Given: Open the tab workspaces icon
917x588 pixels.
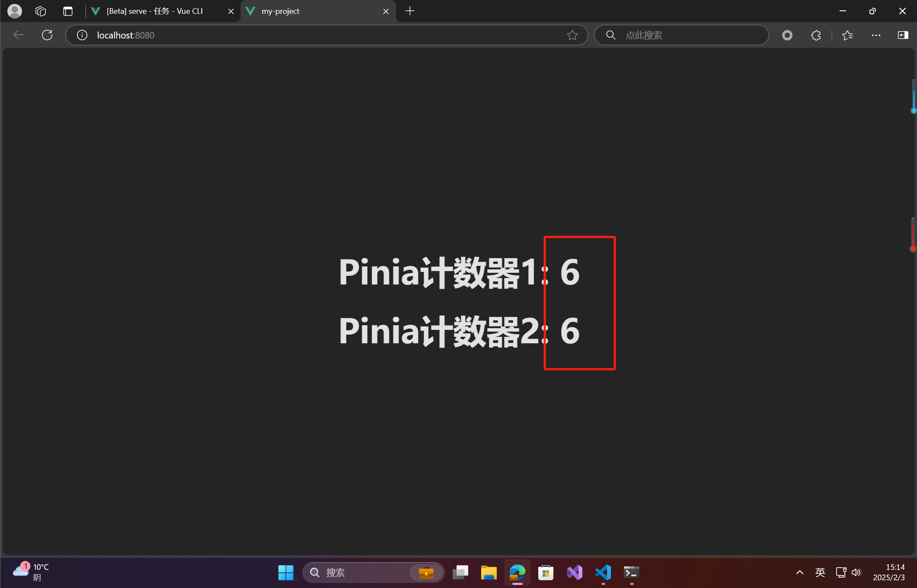Looking at the screenshot, I should pyautogui.click(x=41, y=11).
